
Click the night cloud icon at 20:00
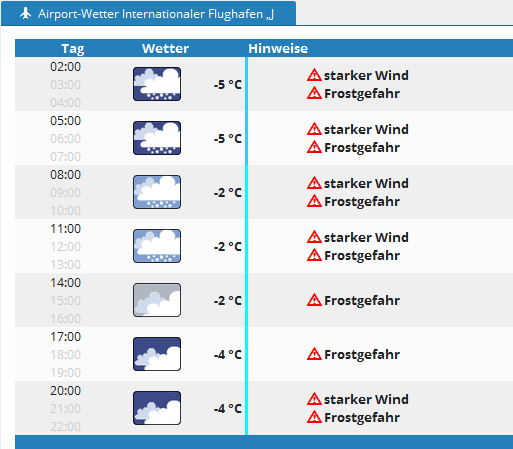tap(157, 408)
